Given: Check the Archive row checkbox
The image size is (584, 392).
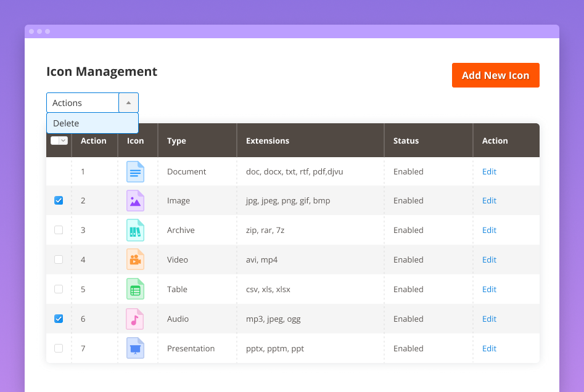Looking at the screenshot, I should [x=59, y=230].
